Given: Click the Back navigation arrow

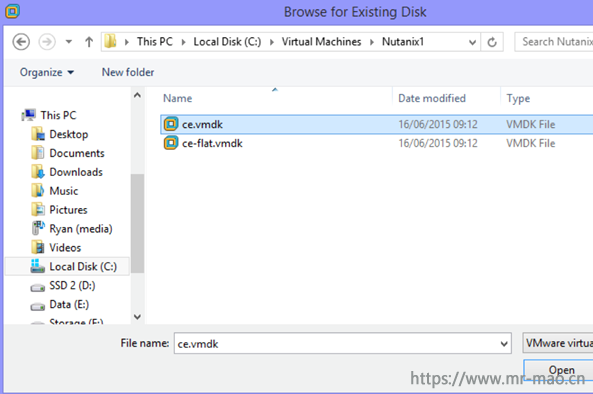Looking at the screenshot, I should coord(21,42).
